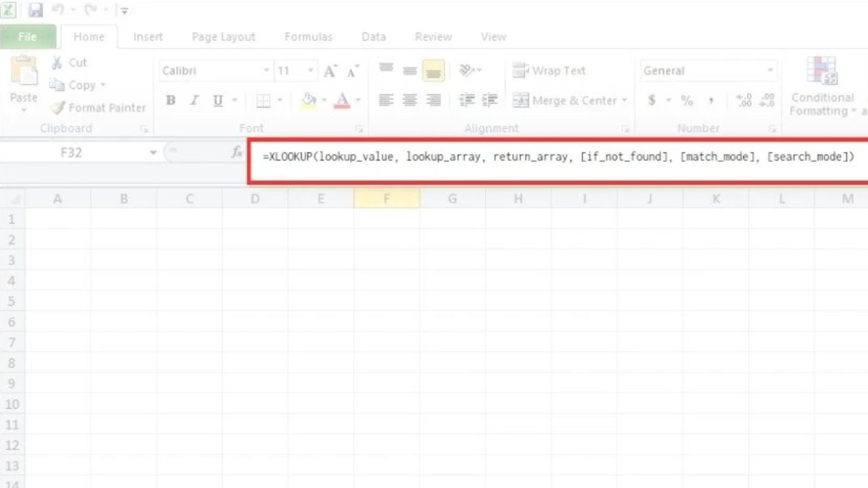Image resolution: width=868 pixels, height=488 pixels.
Task: Click the Cut scissors icon
Action: pyautogui.click(x=58, y=62)
